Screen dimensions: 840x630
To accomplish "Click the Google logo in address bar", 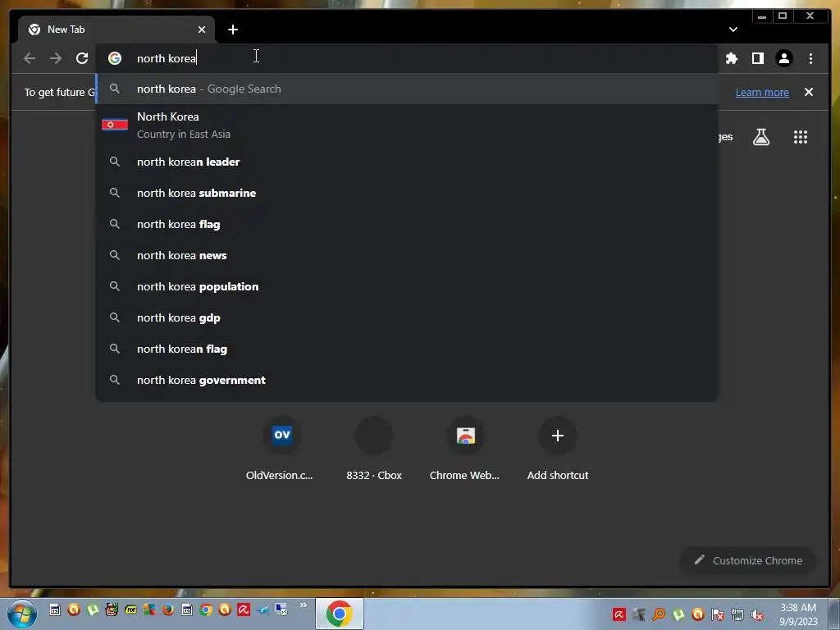I will (x=115, y=58).
